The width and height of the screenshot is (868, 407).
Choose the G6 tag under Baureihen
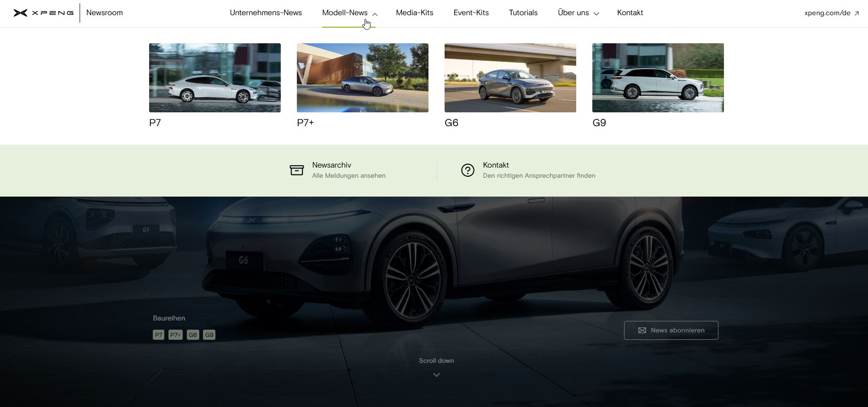coord(193,335)
